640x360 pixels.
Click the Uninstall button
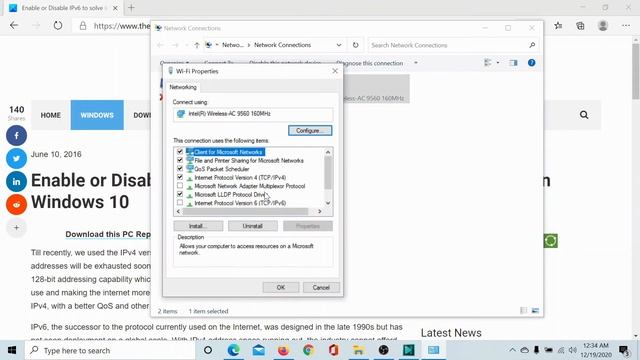(x=253, y=226)
